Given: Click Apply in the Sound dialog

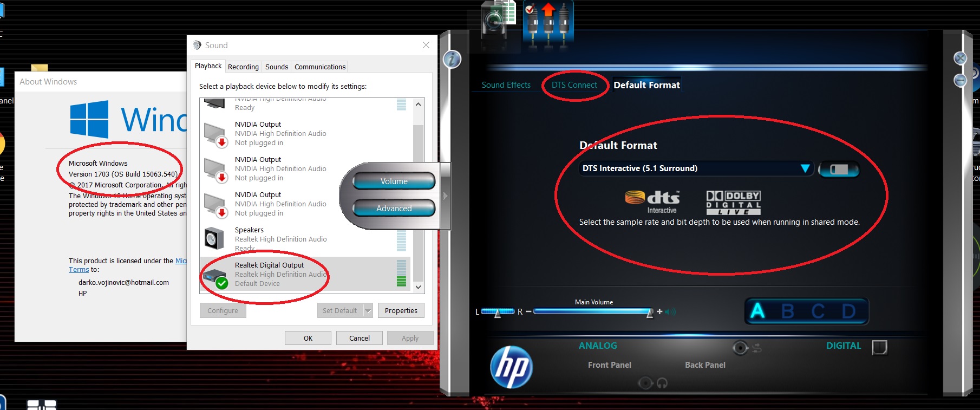Looking at the screenshot, I should 410,338.
